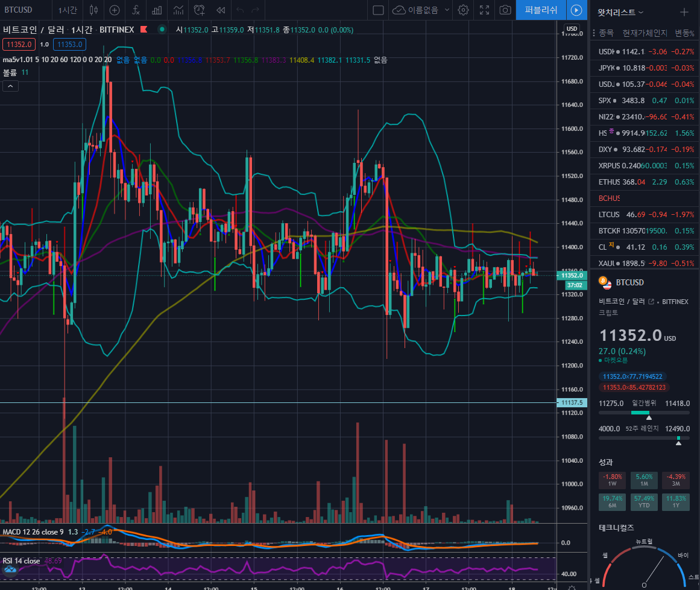Select the SPX row in the watchlist

[x=645, y=101]
